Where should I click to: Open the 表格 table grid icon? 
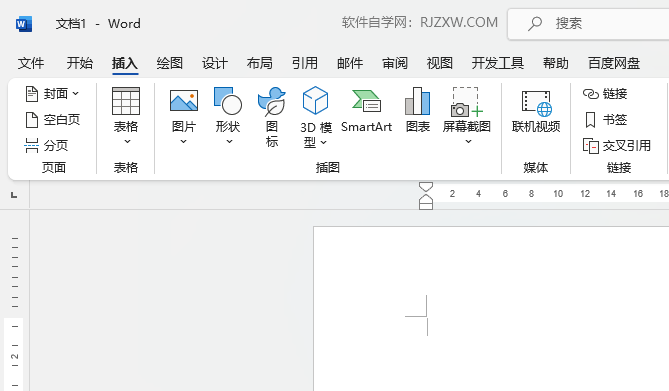[125, 101]
